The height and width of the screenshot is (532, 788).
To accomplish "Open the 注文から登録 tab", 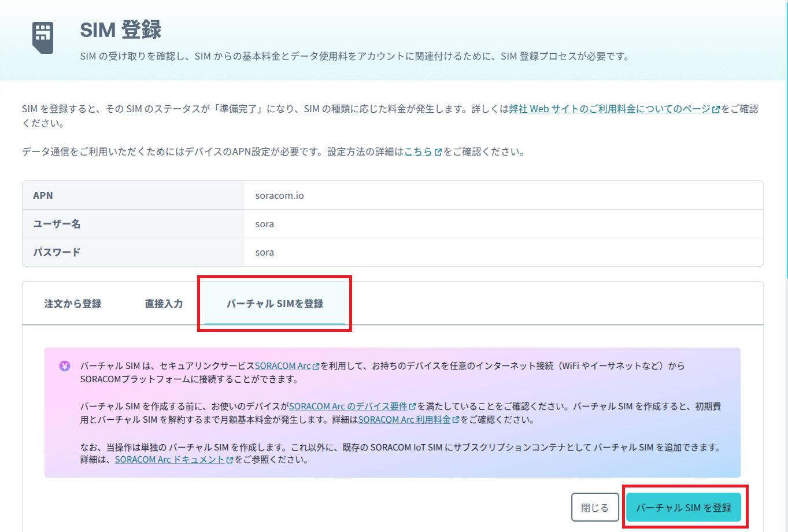I will point(73,304).
